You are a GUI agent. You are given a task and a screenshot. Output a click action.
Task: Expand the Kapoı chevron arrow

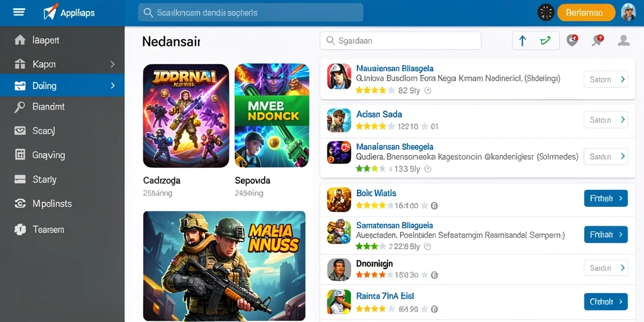pyautogui.click(x=113, y=64)
